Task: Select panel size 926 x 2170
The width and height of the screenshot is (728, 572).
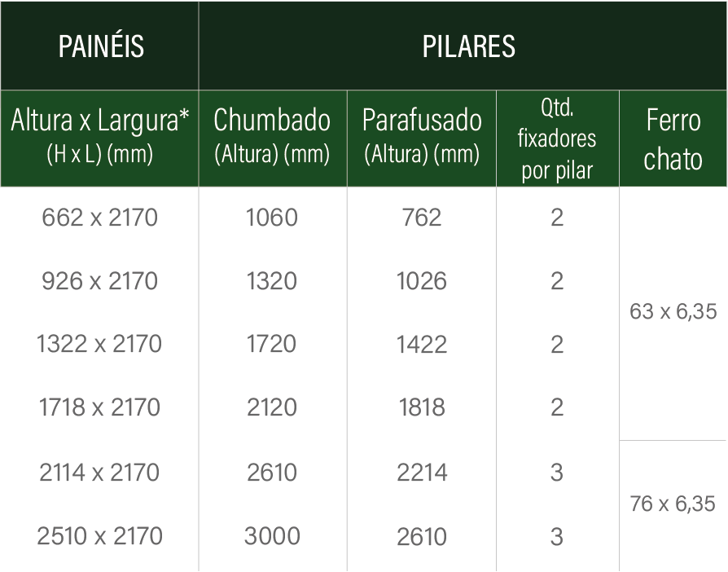Action: tap(100, 281)
